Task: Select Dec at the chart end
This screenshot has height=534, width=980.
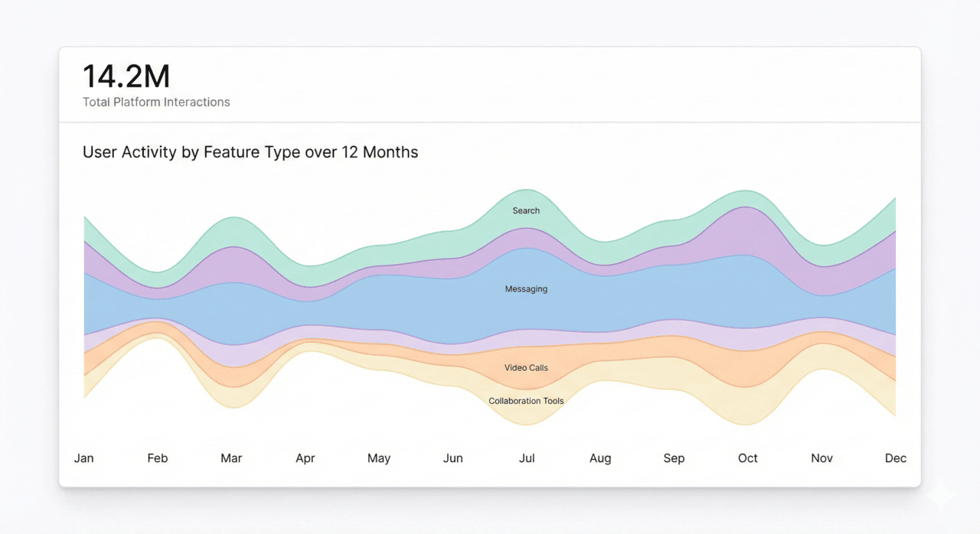Action: (895, 457)
